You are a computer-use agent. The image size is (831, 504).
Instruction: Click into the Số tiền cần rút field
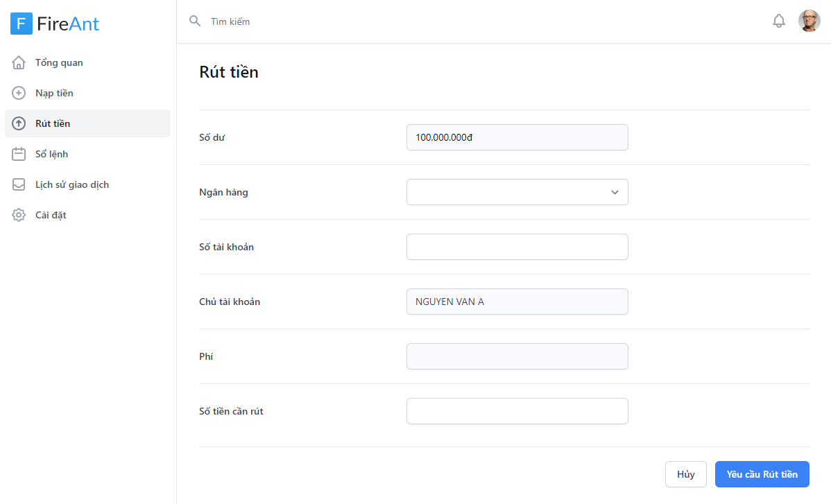coord(517,411)
